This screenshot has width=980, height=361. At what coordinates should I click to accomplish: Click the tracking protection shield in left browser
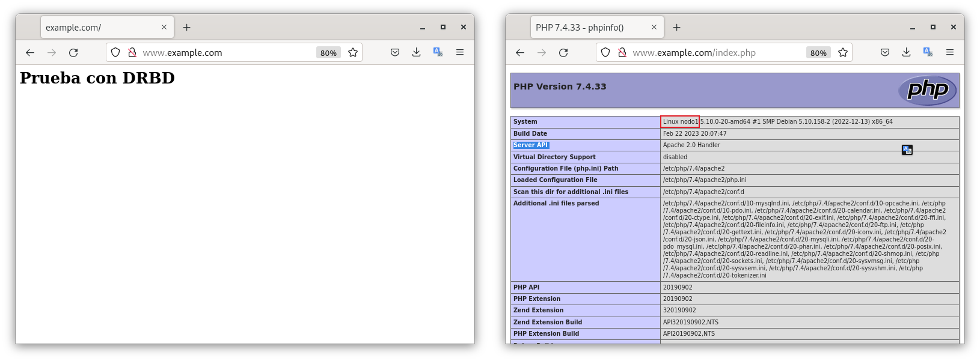(115, 53)
